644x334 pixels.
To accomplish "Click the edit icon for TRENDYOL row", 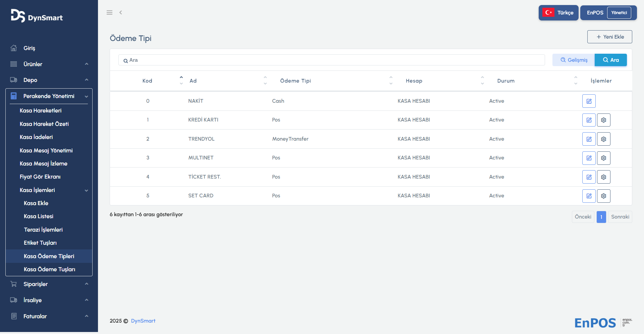I will (589, 139).
